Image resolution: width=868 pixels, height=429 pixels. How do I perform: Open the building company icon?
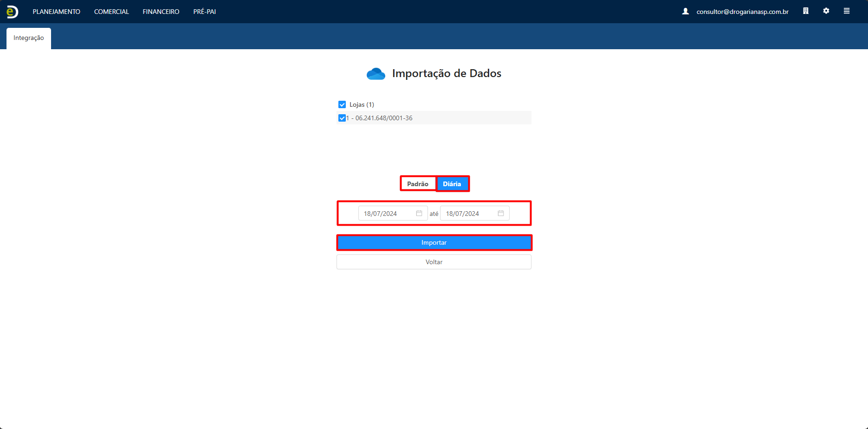click(806, 11)
